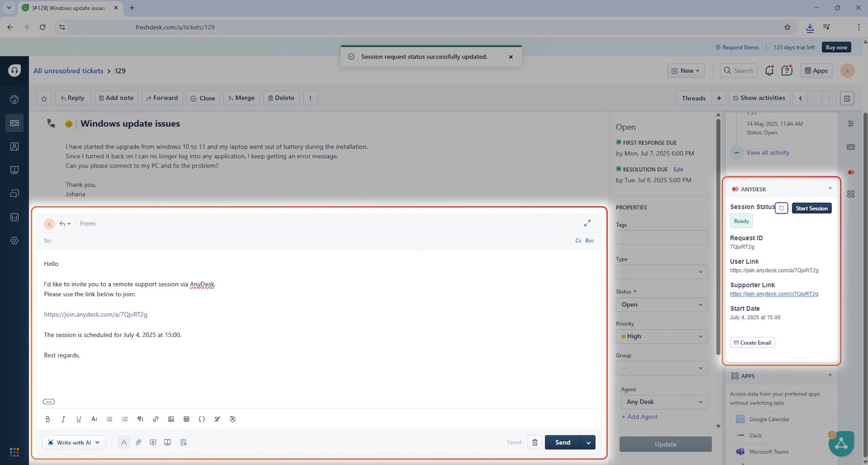Open the Agent dropdown showing Any Desk
Screen dimensions: 868x465
[x=664, y=402]
